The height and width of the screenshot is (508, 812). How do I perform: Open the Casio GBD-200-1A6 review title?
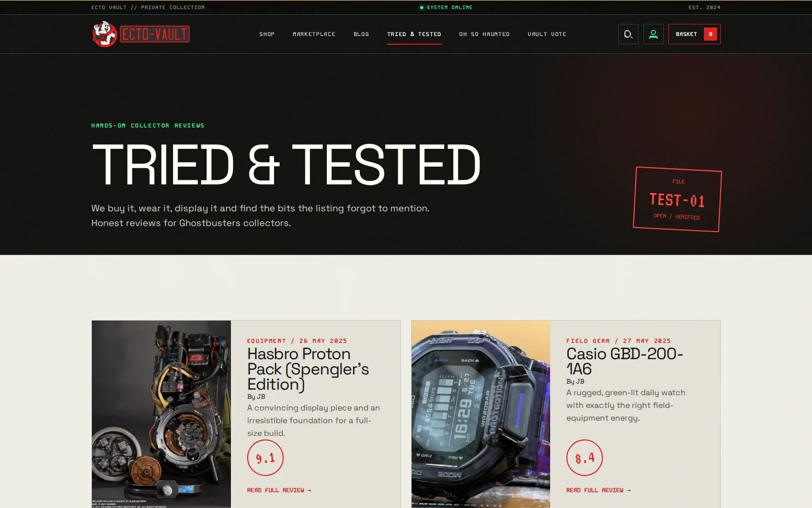point(625,361)
